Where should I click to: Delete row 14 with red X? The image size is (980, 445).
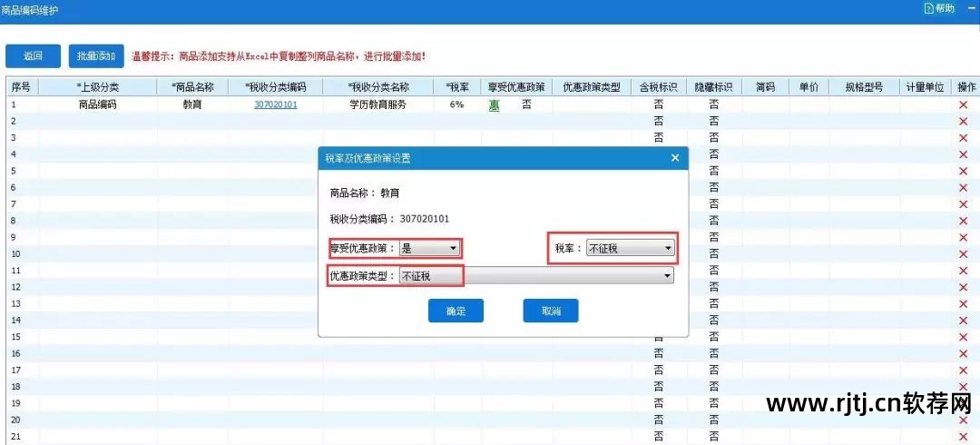pos(963,321)
